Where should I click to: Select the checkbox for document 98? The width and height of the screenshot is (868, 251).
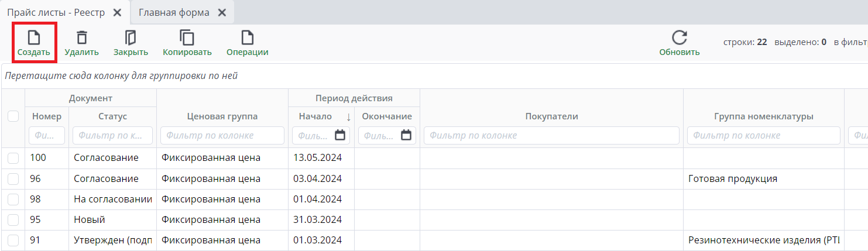point(13,200)
